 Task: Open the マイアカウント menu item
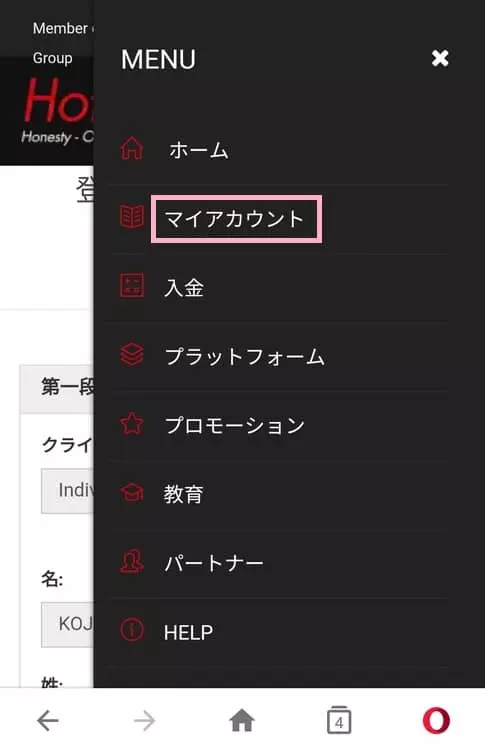(236, 219)
